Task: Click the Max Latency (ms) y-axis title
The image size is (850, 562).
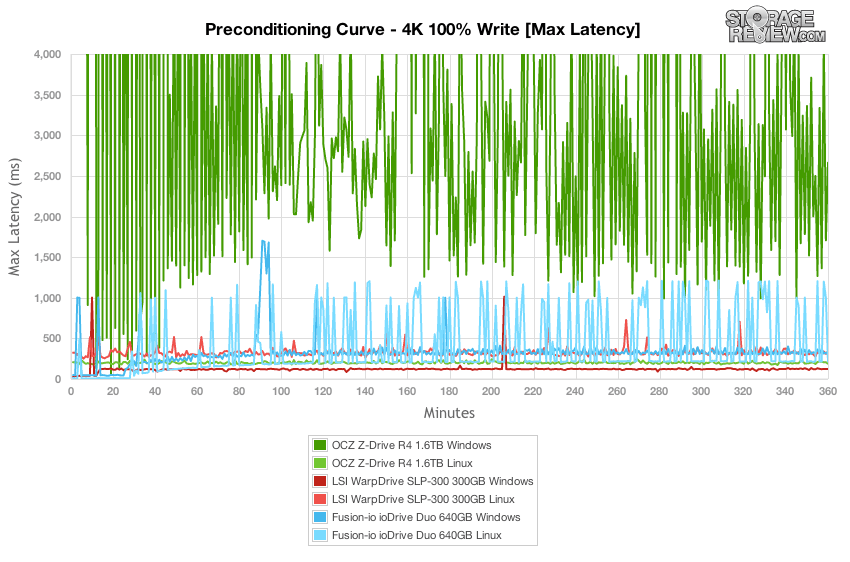Action: tap(14, 217)
